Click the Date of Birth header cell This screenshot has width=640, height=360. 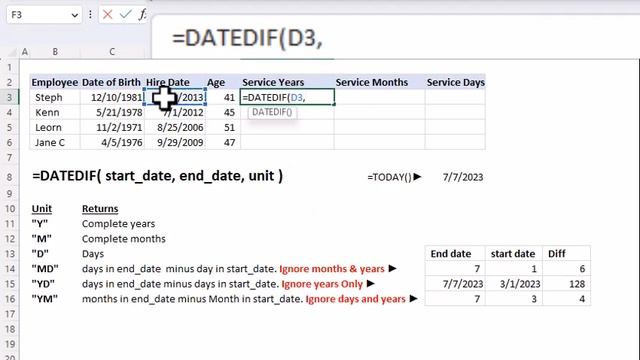pos(112,82)
